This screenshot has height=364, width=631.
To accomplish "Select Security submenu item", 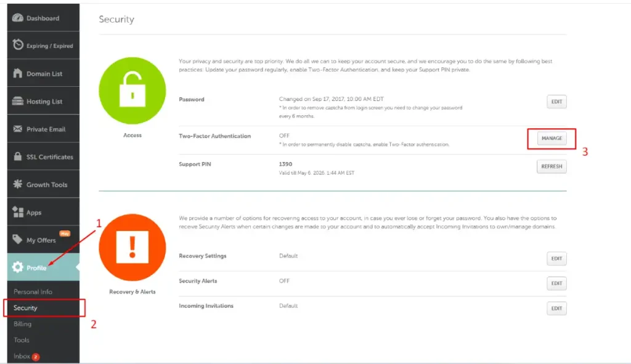I will 25,308.
